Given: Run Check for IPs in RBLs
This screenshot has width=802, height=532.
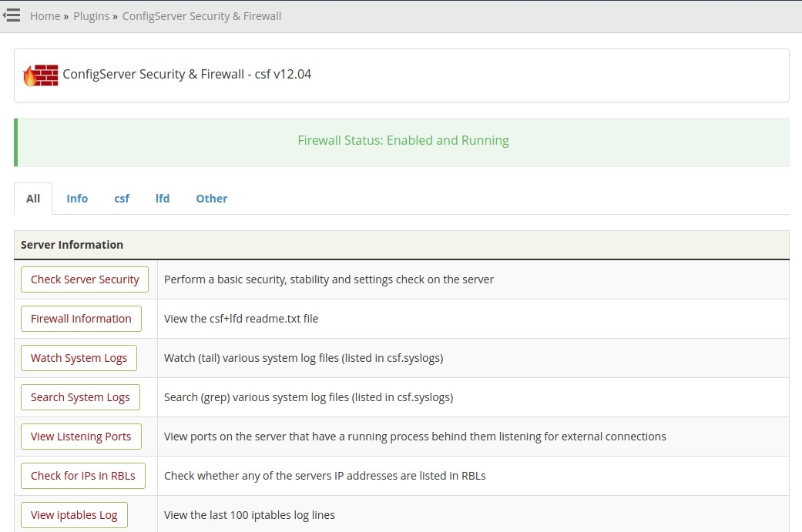Looking at the screenshot, I should 82,476.
